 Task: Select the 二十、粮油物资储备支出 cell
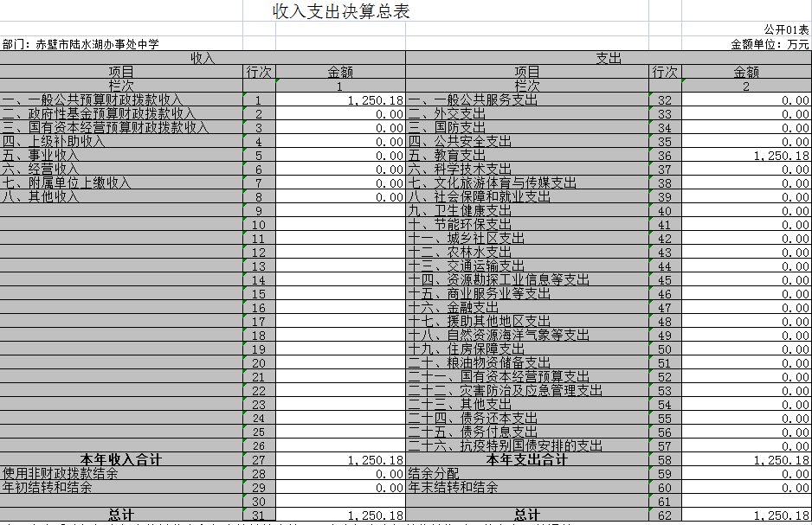tap(527, 362)
